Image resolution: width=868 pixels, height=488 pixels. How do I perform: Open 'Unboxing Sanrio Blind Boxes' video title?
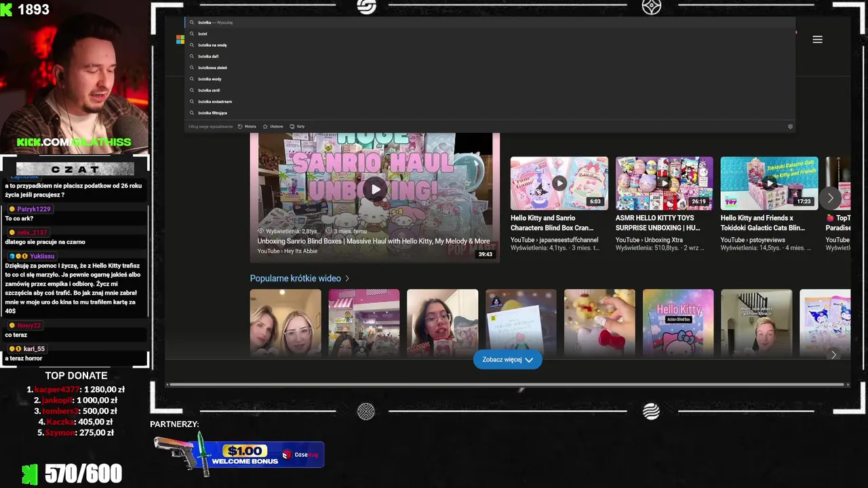point(373,241)
